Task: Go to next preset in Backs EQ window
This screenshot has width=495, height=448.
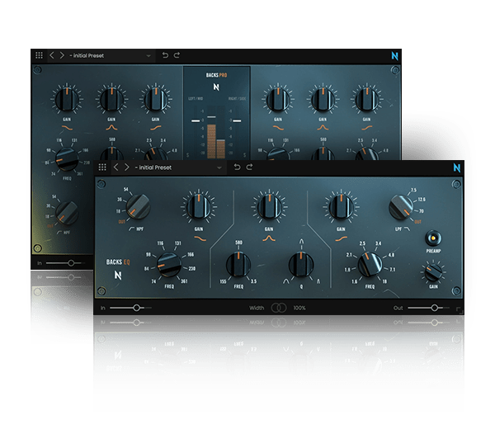Action: tap(126, 167)
